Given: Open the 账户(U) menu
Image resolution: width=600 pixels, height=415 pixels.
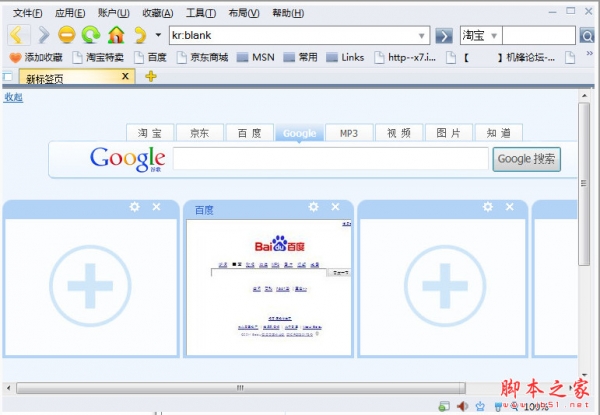Looking at the screenshot, I should pos(113,13).
